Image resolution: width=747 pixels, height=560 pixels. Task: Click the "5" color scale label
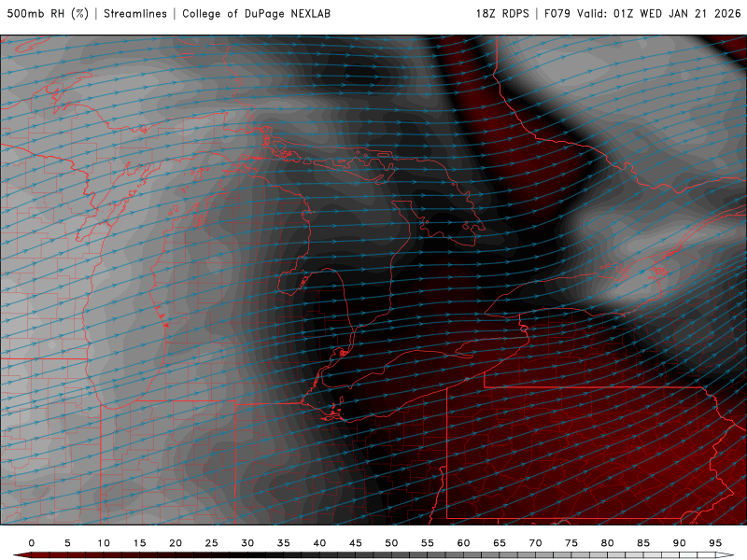[67, 543]
